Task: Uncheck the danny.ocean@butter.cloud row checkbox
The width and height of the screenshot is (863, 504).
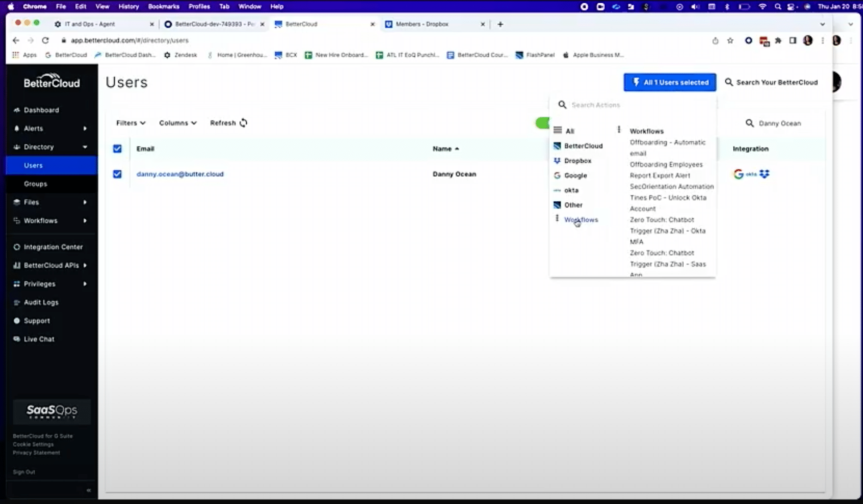Action: tap(117, 174)
